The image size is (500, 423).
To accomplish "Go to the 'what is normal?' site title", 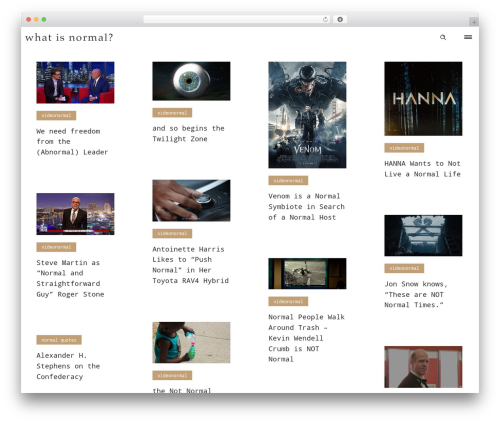I will [69, 37].
